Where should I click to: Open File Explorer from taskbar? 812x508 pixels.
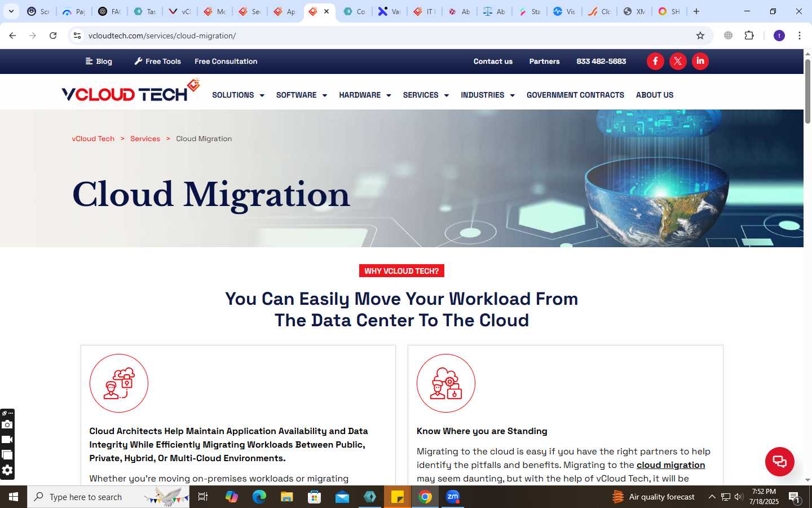coord(286,497)
